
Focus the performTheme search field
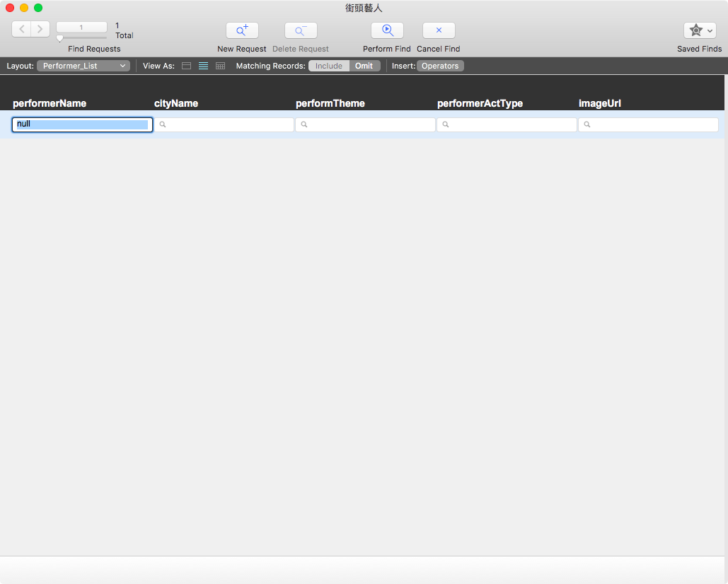(365, 124)
